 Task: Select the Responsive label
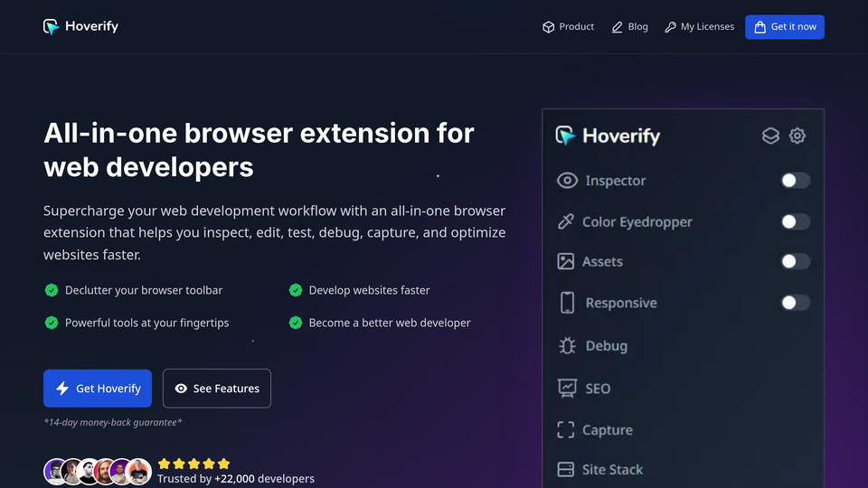621,303
